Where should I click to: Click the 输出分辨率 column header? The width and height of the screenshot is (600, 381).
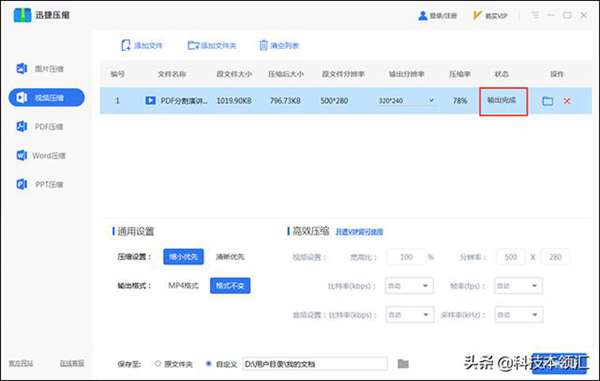(406, 74)
